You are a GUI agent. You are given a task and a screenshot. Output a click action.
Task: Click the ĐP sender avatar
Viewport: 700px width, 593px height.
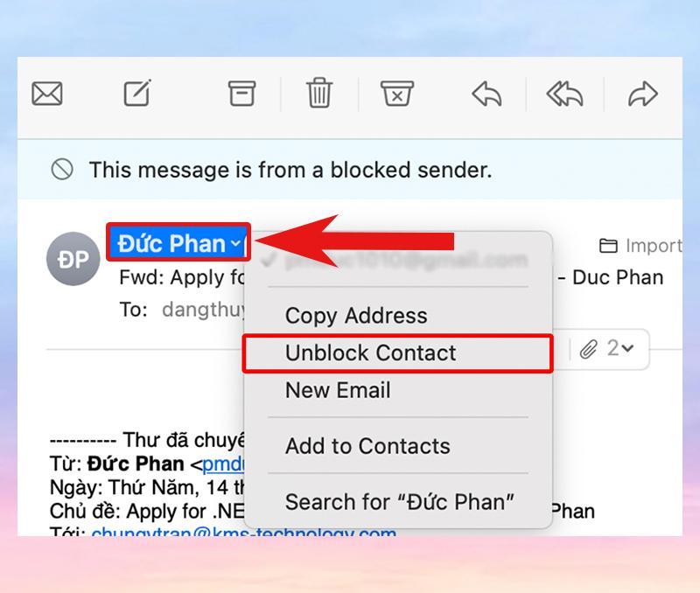pyautogui.click(x=73, y=260)
